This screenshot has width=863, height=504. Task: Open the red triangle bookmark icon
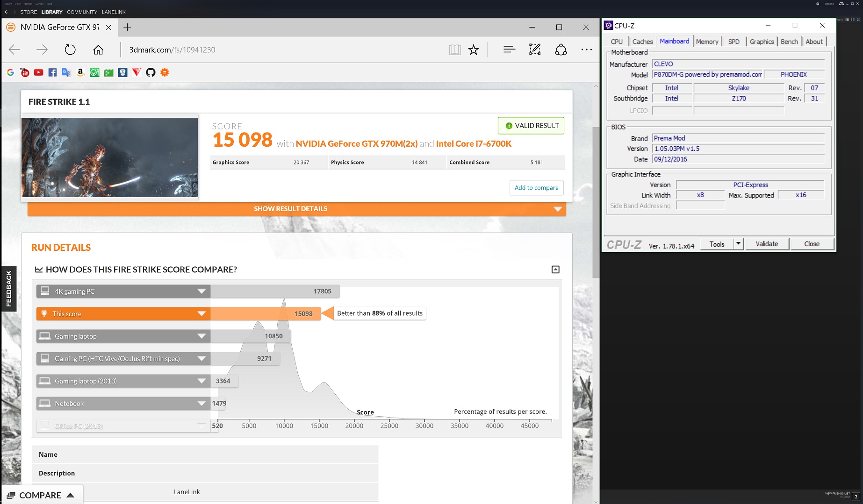pos(137,72)
